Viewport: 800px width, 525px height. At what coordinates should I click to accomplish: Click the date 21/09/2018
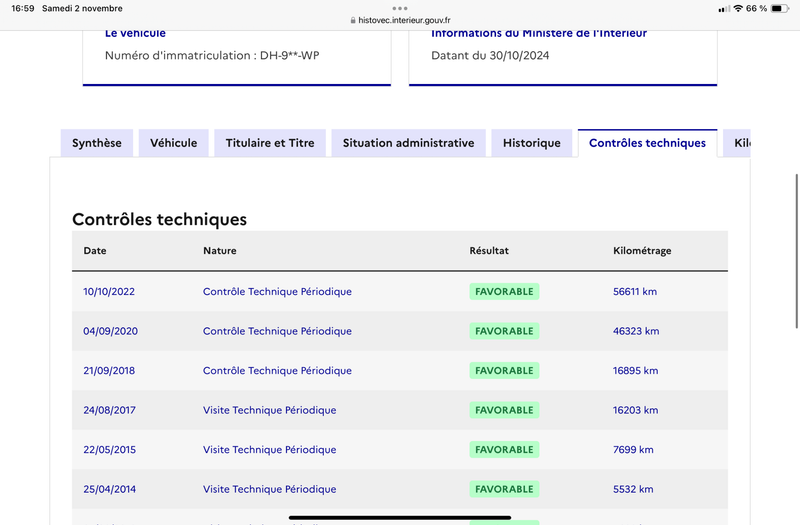point(109,370)
